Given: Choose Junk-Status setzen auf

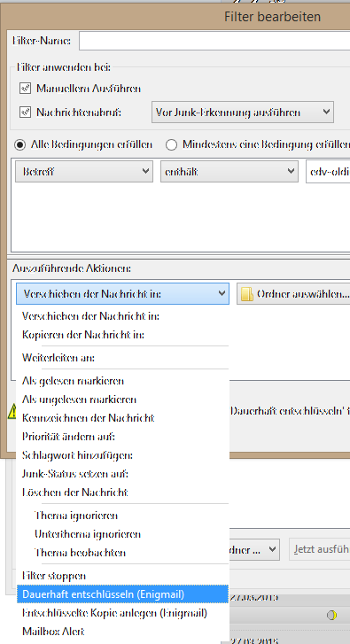Looking at the screenshot, I should point(123,474).
